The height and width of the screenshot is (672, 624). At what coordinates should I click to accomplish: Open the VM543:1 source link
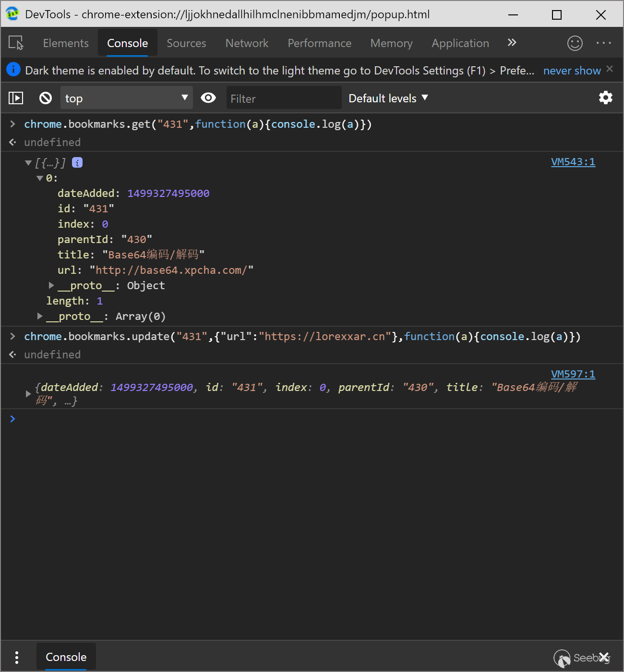573,162
